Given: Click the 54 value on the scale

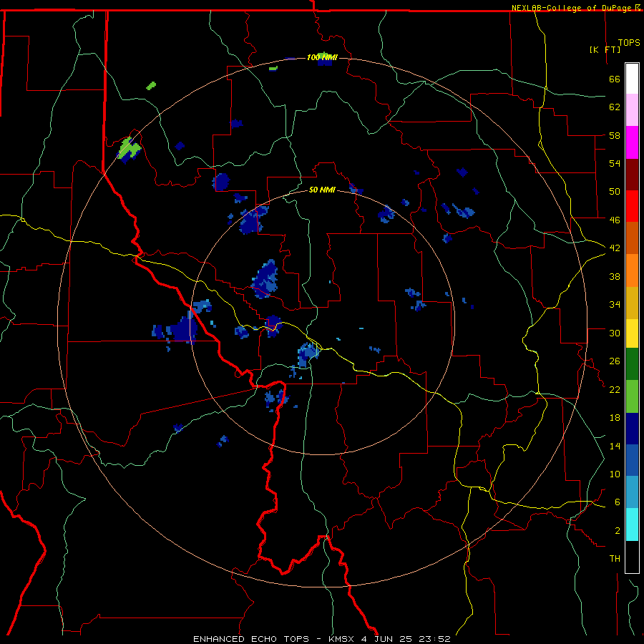Looking at the screenshot, I should [615, 163].
